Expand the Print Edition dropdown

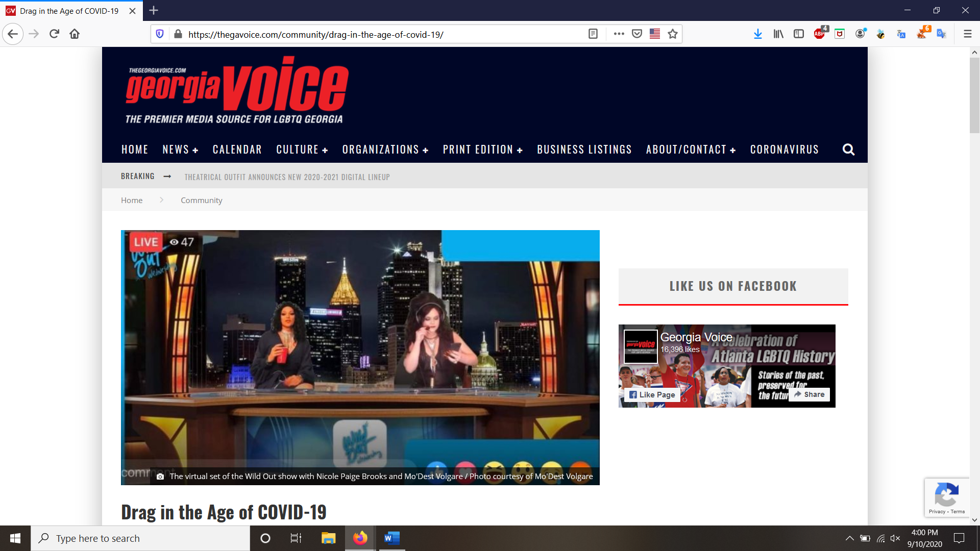tap(482, 149)
